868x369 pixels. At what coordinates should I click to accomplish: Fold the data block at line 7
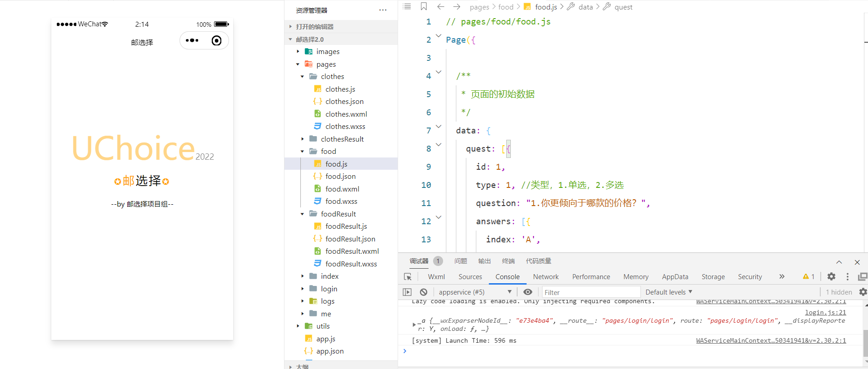439,126
